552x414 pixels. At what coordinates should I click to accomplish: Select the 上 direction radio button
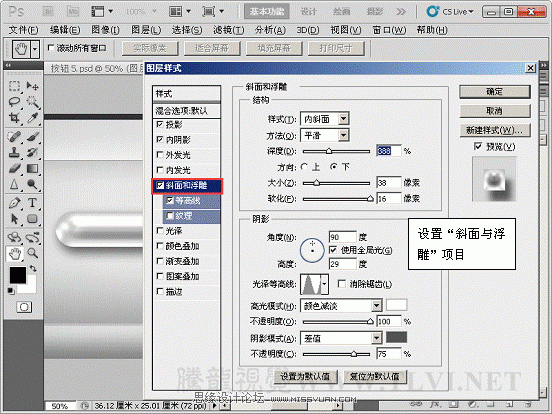click(305, 167)
